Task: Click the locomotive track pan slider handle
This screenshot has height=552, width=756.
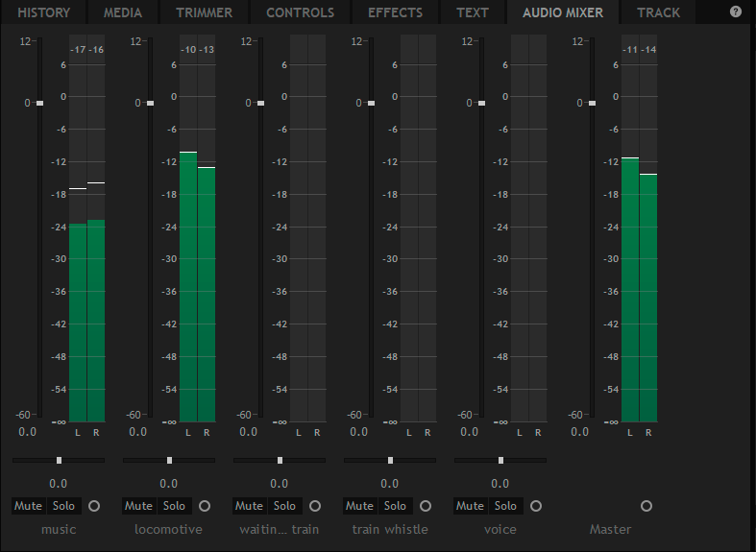Action: [169, 461]
